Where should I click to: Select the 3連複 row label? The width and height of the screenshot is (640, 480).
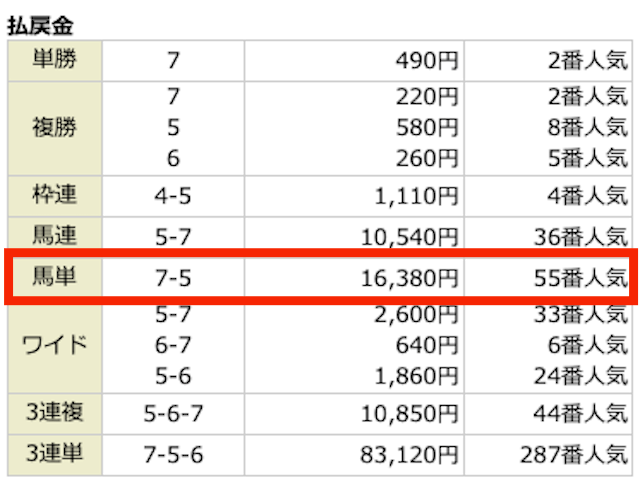pyautogui.click(x=55, y=412)
